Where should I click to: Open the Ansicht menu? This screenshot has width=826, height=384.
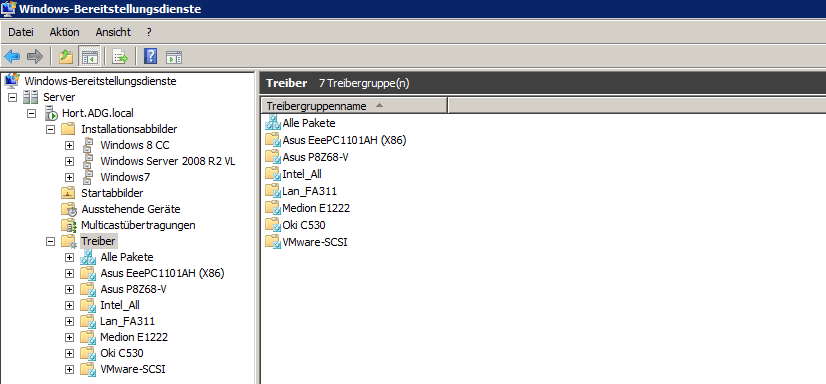coord(113,32)
